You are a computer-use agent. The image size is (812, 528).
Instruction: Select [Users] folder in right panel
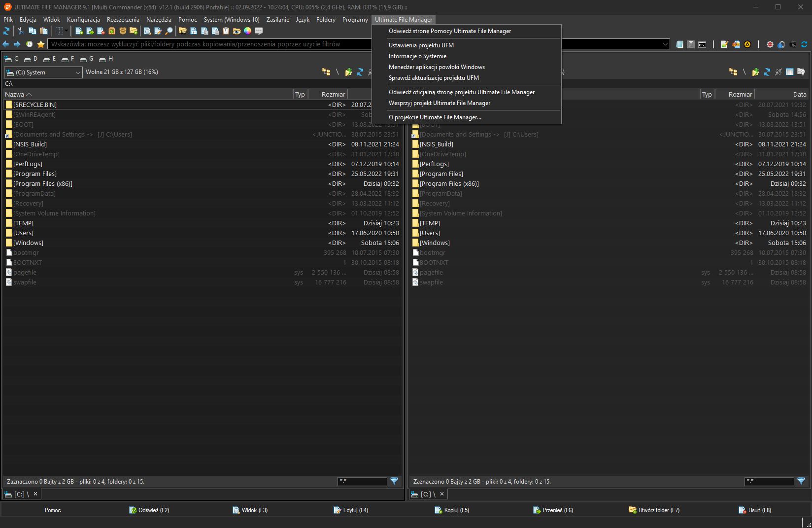609,233
